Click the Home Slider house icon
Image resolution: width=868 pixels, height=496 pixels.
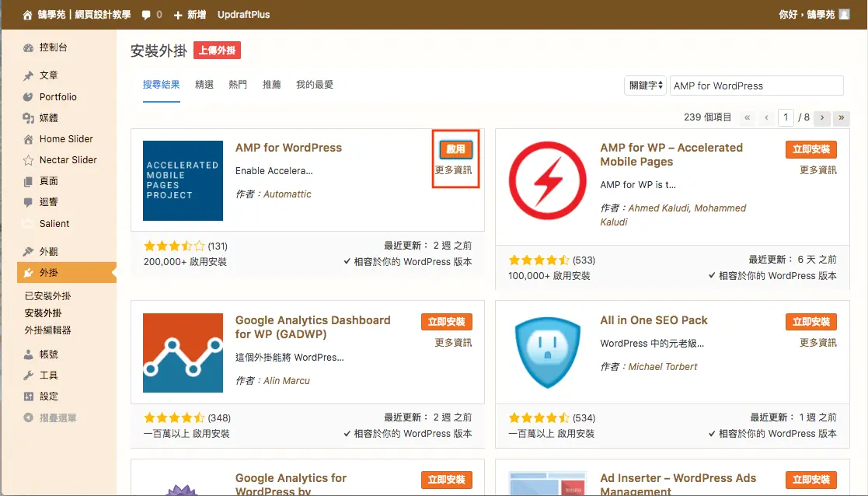(x=28, y=139)
